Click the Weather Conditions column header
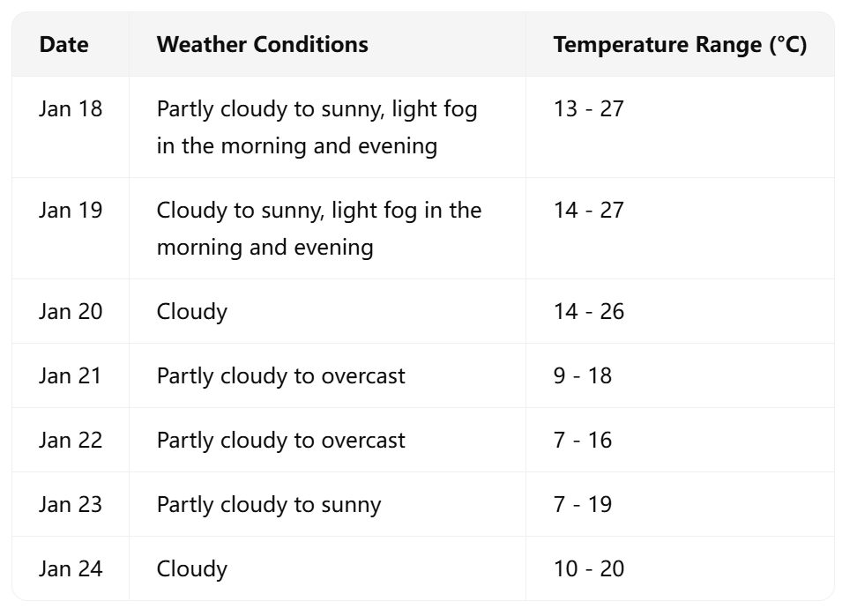Viewport: 842px width, 616px height. point(262,44)
